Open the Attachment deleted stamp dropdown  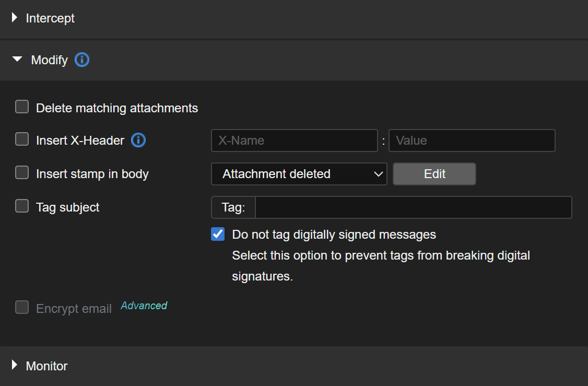pyautogui.click(x=299, y=174)
